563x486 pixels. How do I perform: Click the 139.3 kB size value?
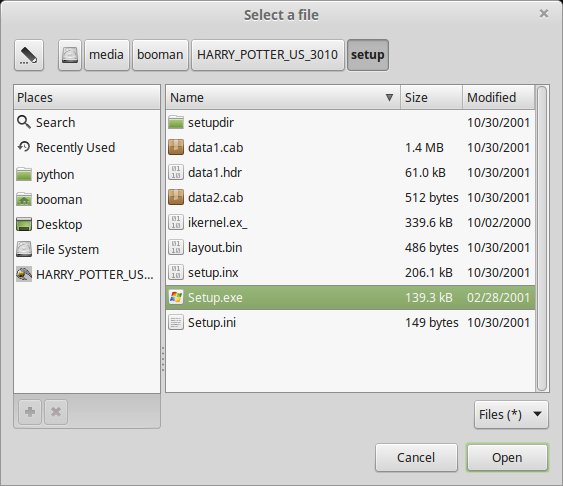[429, 298]
